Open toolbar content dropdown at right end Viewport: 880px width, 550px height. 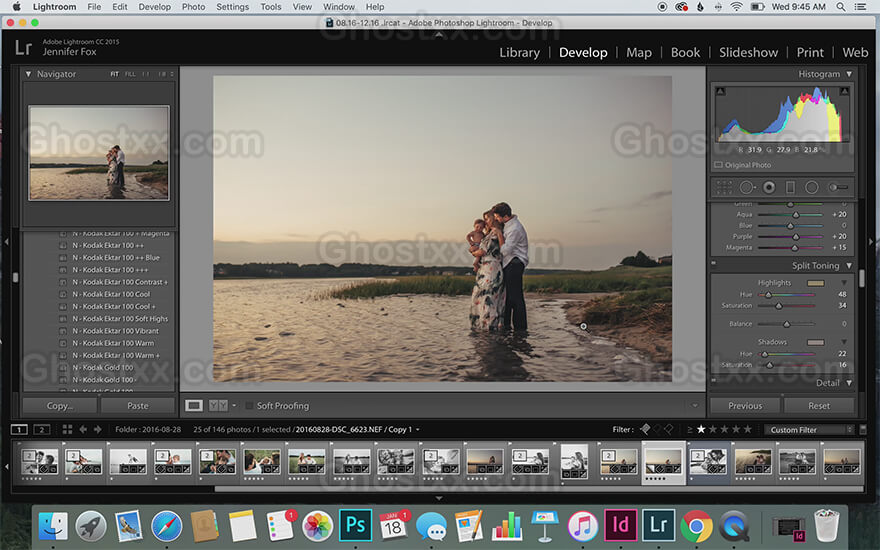(695, 405)
